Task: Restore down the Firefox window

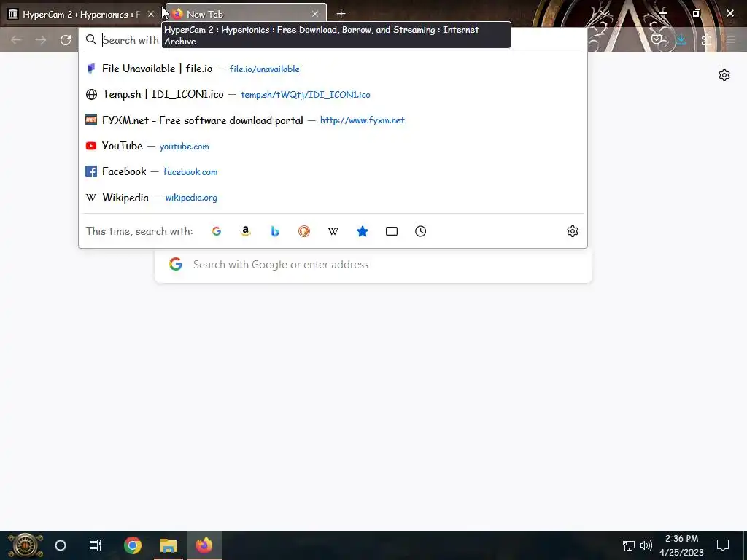Action: 697,13
